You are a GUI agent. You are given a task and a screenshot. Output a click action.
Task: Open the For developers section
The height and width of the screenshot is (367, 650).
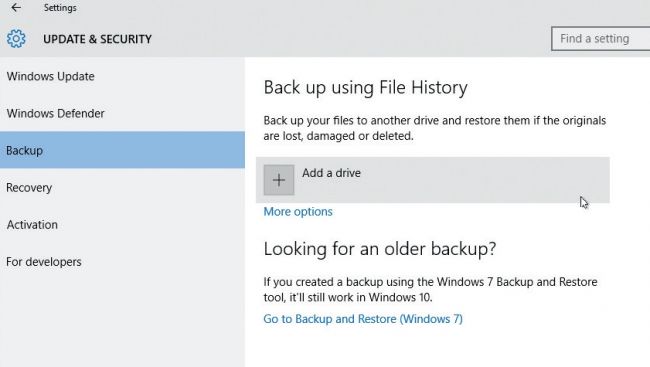[x=122, y=262]
